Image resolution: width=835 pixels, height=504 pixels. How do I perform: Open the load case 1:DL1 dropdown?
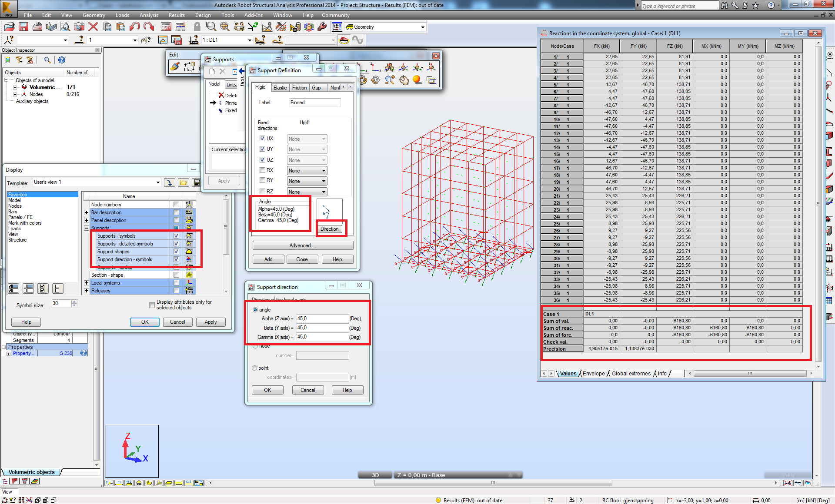pos(249,40)
